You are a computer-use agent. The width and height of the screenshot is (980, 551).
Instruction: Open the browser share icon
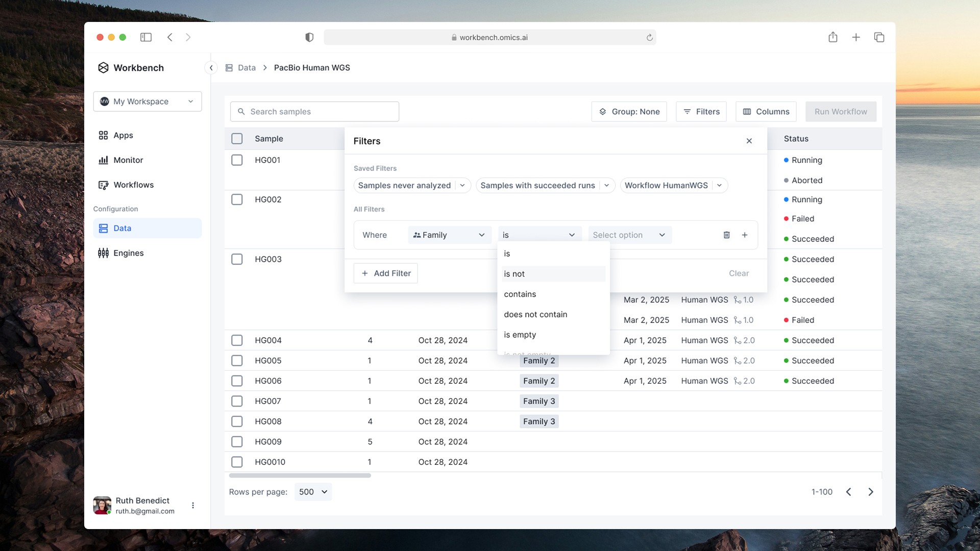(x=833, y=37)
